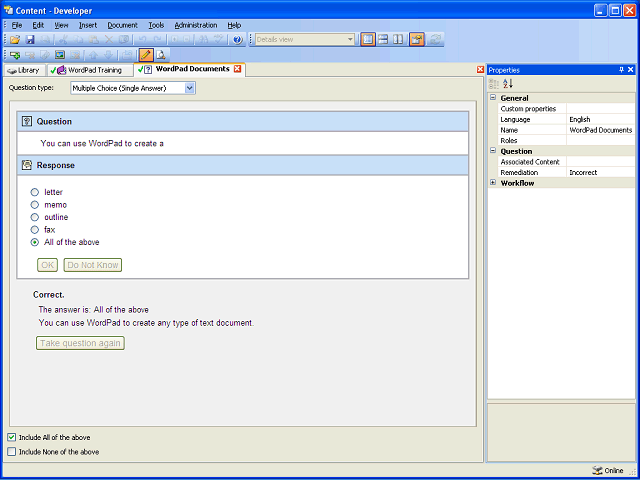Select the fax radio button
This screenshot has width=640, height=480.
click(35, 230)
